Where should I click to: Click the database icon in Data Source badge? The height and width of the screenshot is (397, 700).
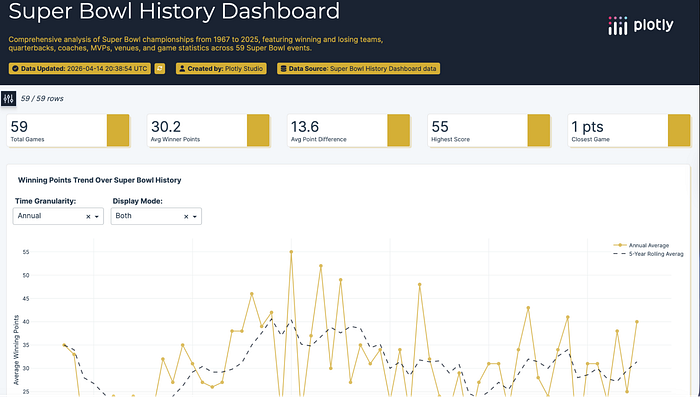click(x=283, y=69)
